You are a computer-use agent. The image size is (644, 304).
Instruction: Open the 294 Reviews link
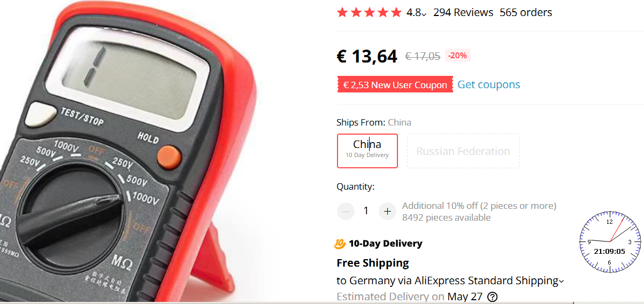(463, 12)
